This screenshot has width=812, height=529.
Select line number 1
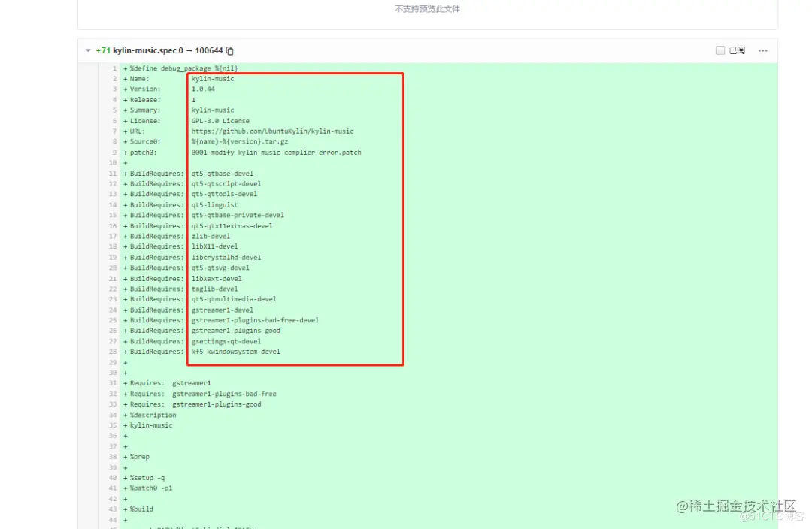click(x=114, y=68)
